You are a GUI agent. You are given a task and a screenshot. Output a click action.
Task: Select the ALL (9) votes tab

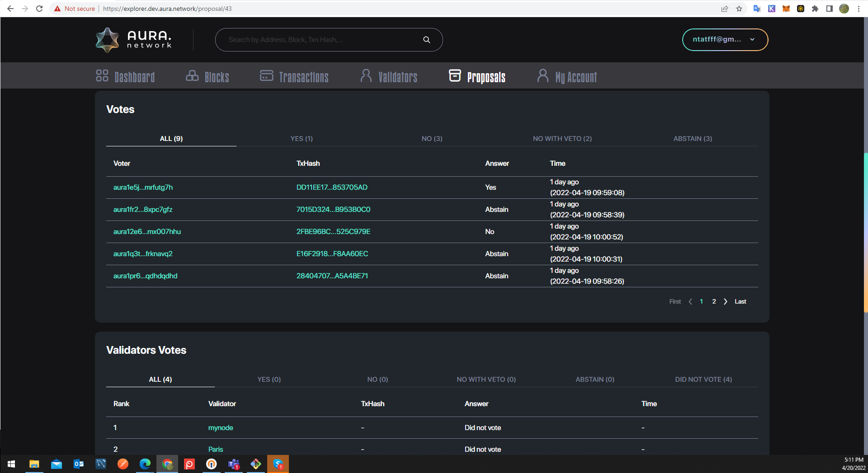point(171,139)
